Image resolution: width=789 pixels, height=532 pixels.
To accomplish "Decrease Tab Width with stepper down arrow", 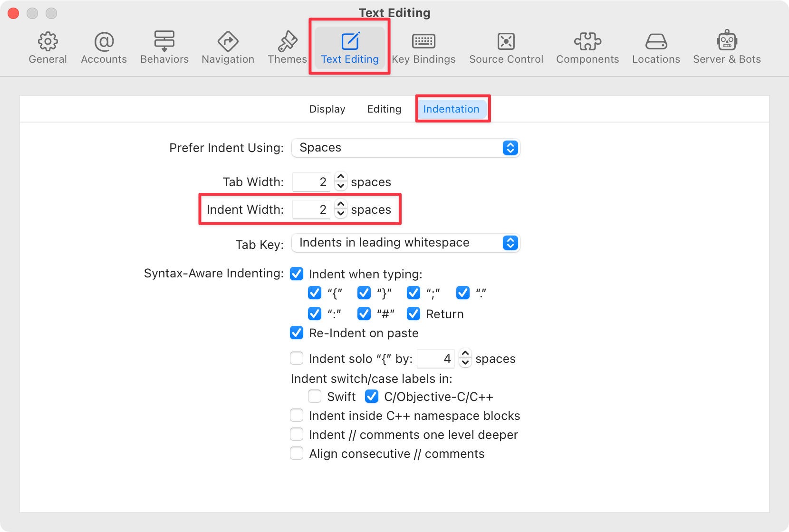I will pyautogui.click(x=341, y=186).
